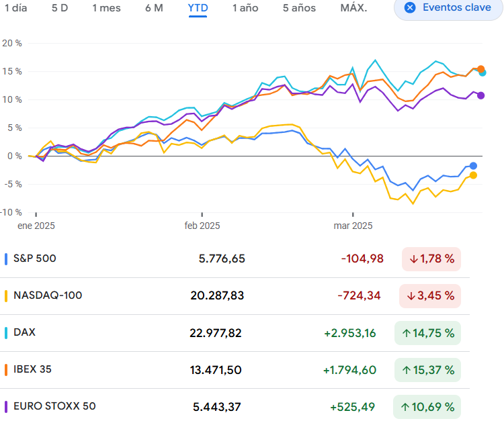
Task: Choose the MÁX. time range
Action: 353,8
